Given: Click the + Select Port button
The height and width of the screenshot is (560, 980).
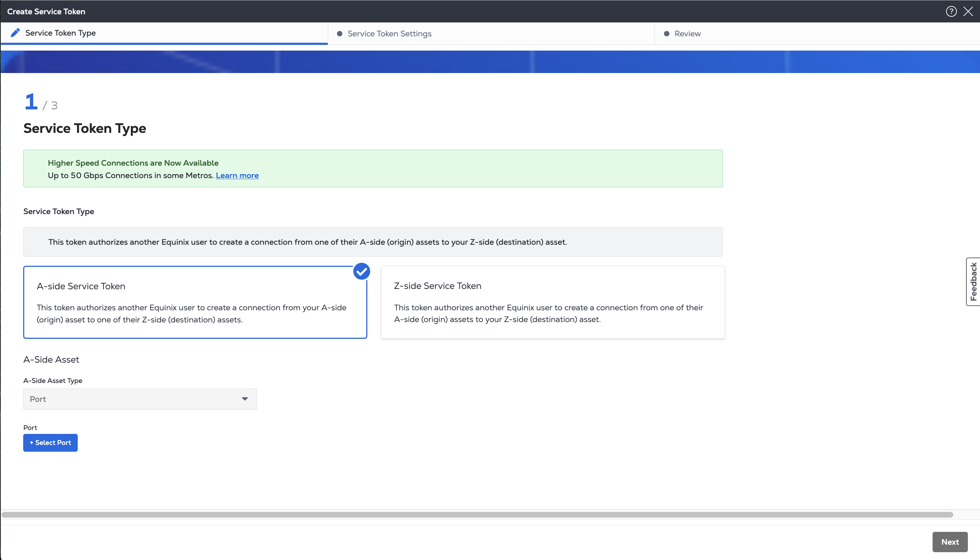Looking at the screenshot, I should [x=50, y=443].
